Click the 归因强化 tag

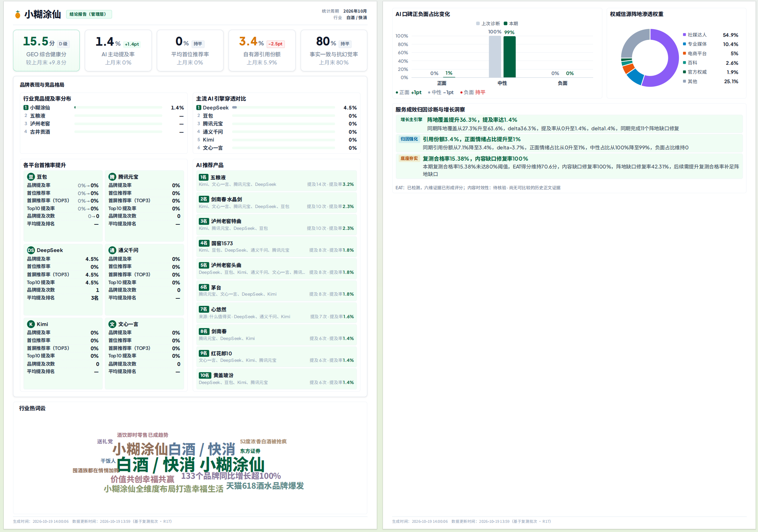coord(409,139)
